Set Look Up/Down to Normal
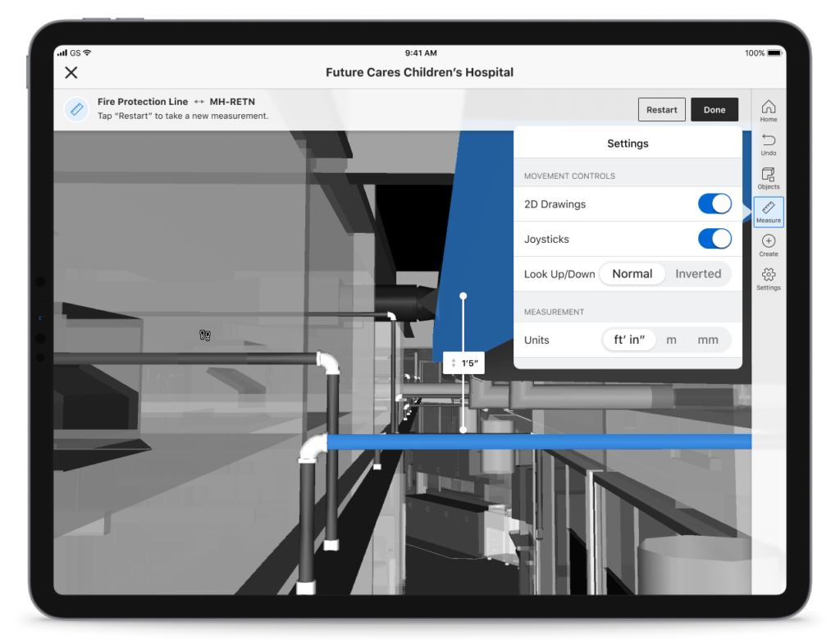This screenshot has width=840, height=640. [x=632, y=274]
